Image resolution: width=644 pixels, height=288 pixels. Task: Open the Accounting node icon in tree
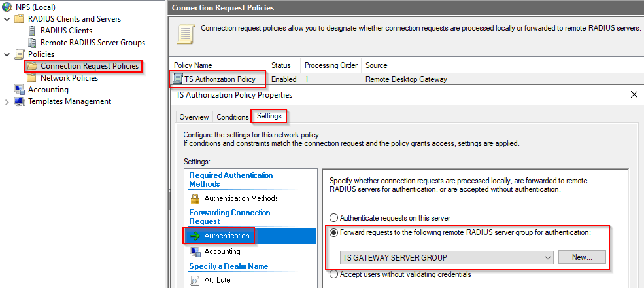pyautogui.click(x=20, y=90)
